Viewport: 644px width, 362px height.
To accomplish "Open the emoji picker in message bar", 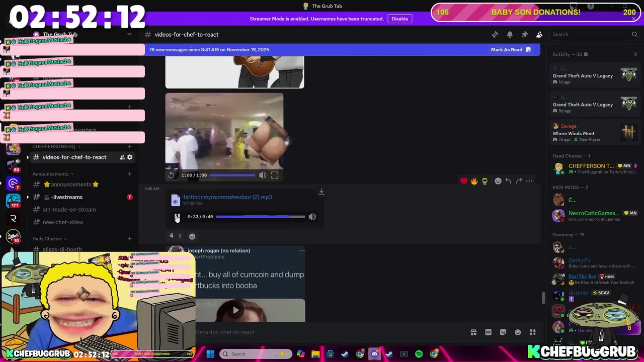I will [x=518, y=332].
